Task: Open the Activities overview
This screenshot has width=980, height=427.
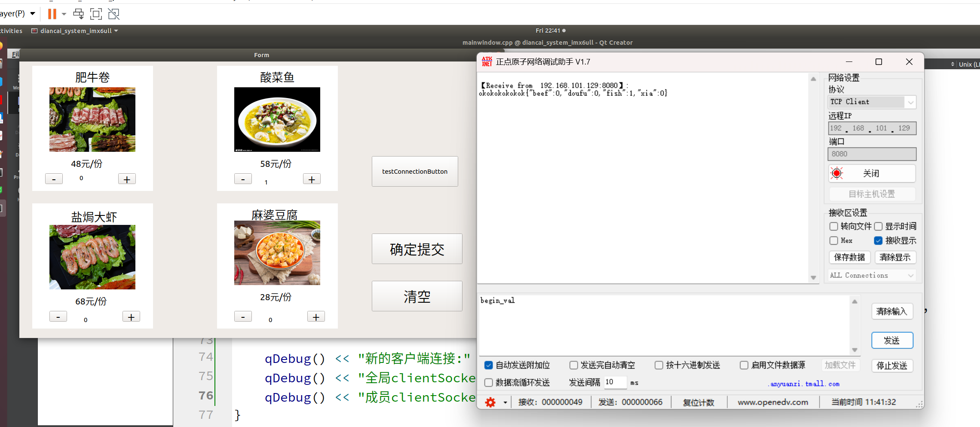Action: pos(11,31)
